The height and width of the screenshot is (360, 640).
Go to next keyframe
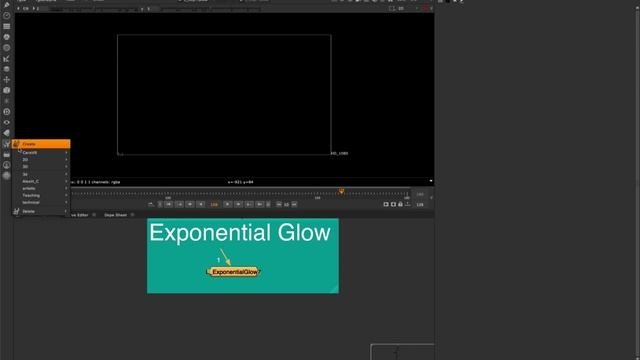(249, 204)
